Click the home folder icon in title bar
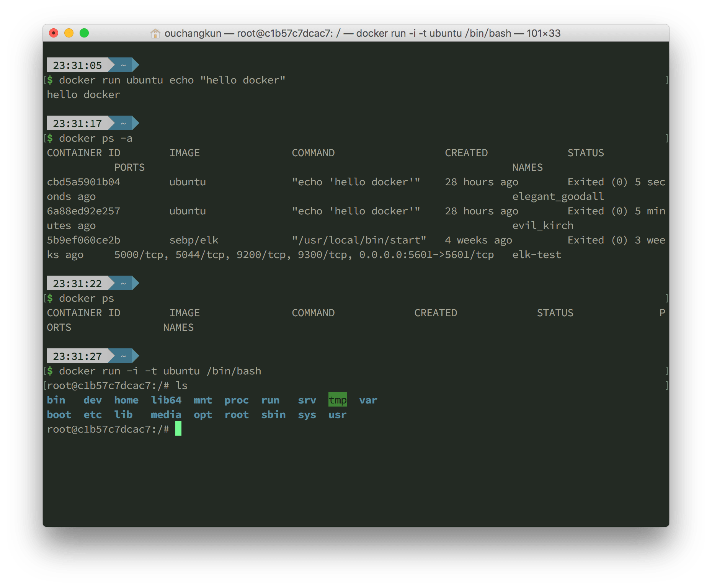Image resolution: width=712 pixels, height=588 pixels. click(x=155, y=34)
